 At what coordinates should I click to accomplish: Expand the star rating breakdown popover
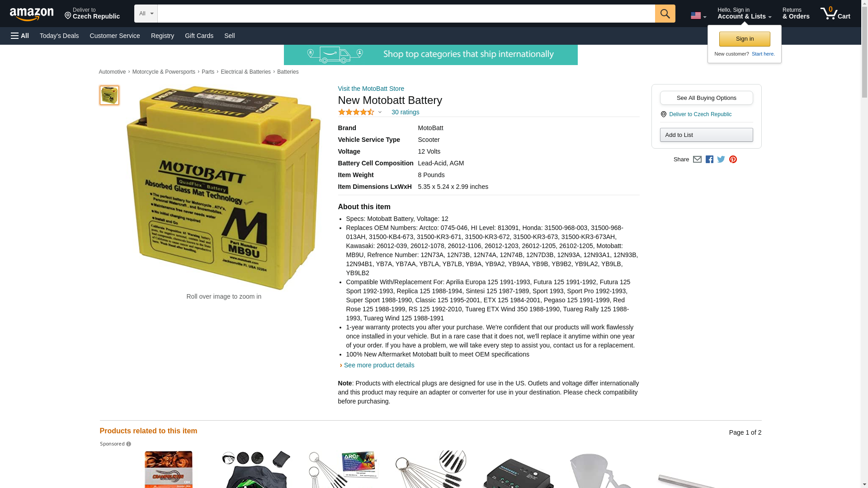pos(360,112)
